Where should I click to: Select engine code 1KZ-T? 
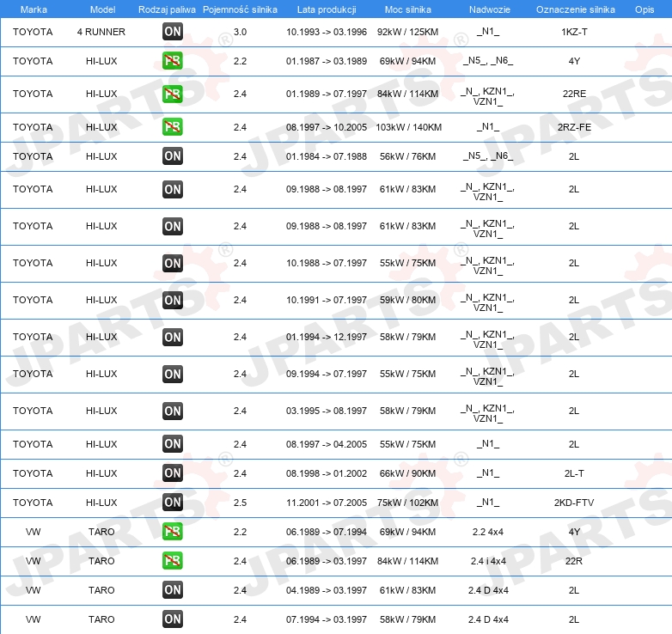point(574,32)
